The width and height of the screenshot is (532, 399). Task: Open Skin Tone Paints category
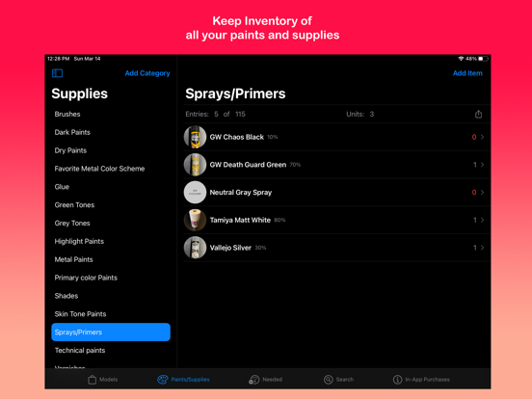click(x=111, y=314)
